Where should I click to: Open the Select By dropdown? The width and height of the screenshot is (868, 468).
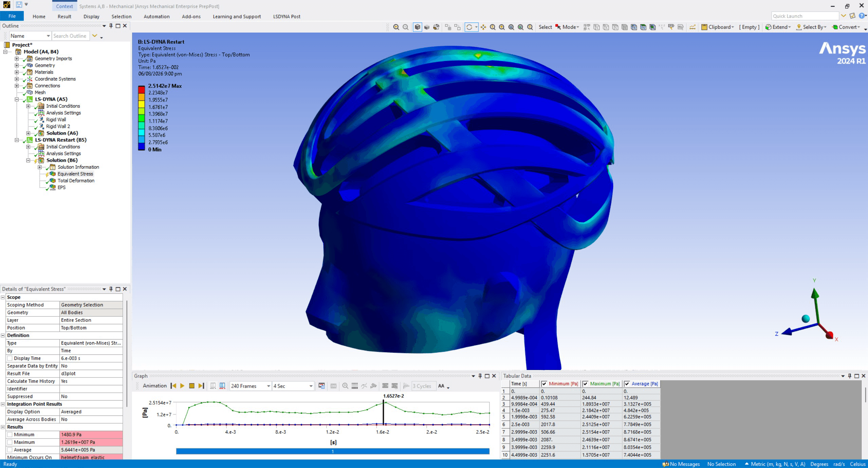(x=812, y=27)
